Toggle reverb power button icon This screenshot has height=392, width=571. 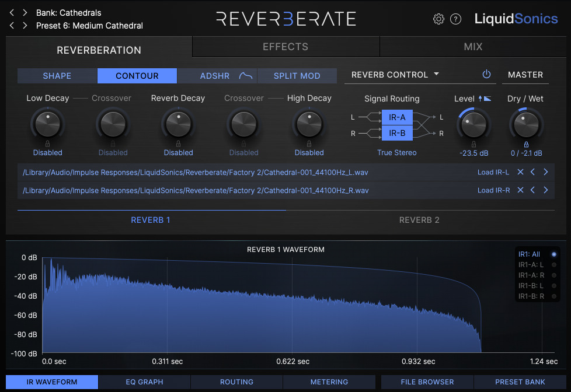click(486, 74)
